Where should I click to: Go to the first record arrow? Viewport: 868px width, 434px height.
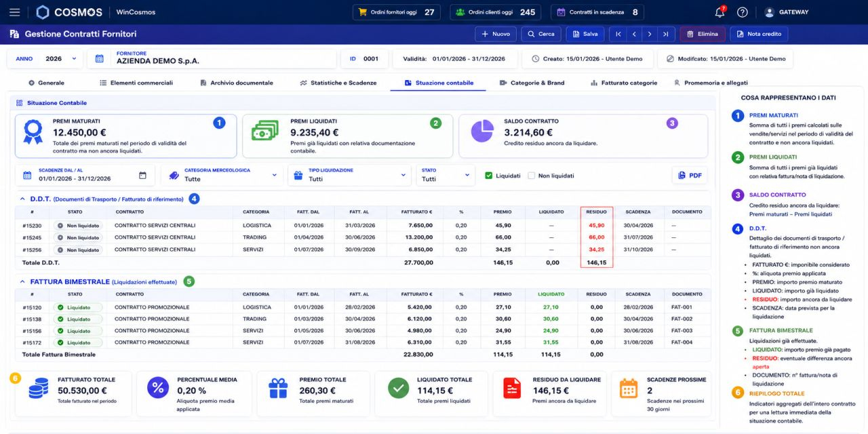(618, 34)
